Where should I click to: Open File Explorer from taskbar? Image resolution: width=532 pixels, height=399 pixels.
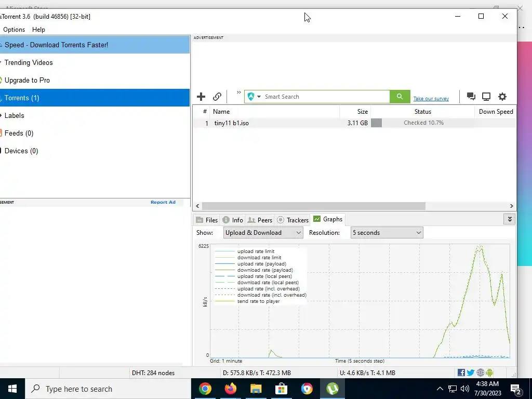pyautogui.click(x=256, y=389)
